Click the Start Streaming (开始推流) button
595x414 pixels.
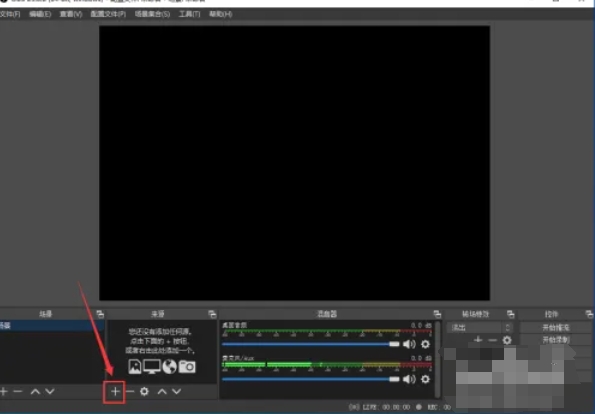click(x=556, y=327)
